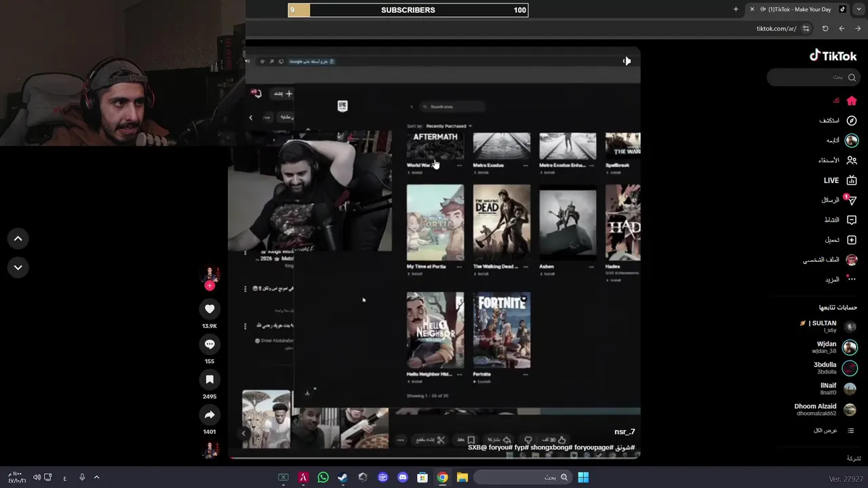The image size is (868, 488).
Task: Click the Upload plus square icon
Action: 852,240
